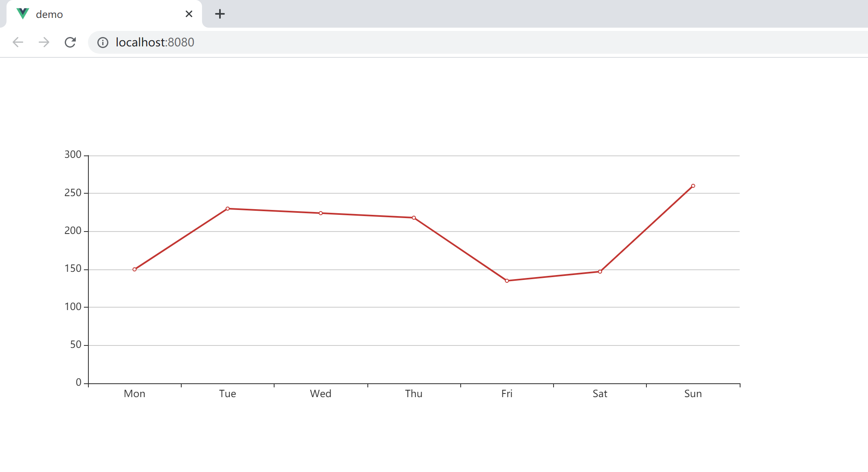Click the Sat data point marker
Screen dimensions: 868x472
[x=600, y=272]
